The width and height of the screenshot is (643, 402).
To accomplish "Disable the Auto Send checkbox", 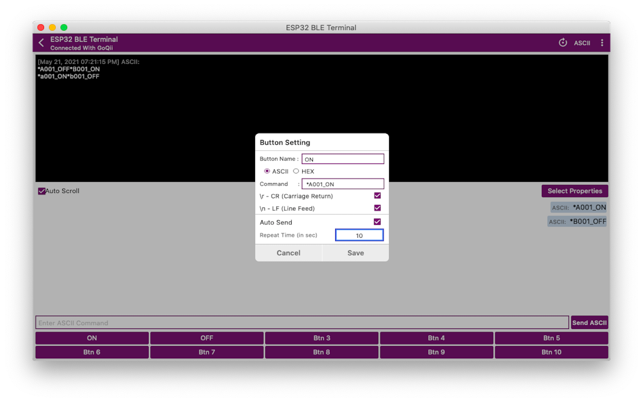I will (x=377, y=222).
